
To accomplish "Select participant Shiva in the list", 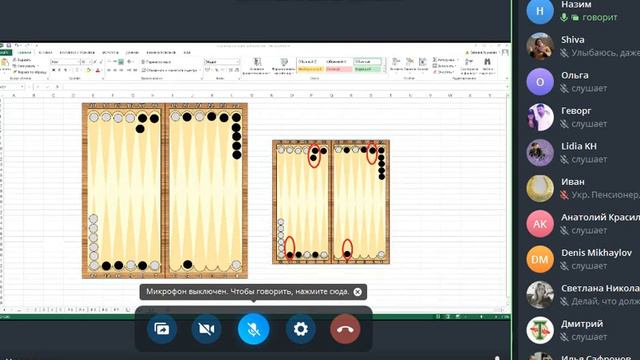I will coord(579,46).
